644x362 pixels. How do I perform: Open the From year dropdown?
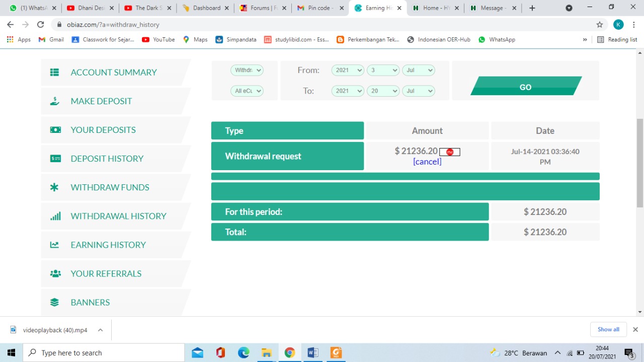347,70
